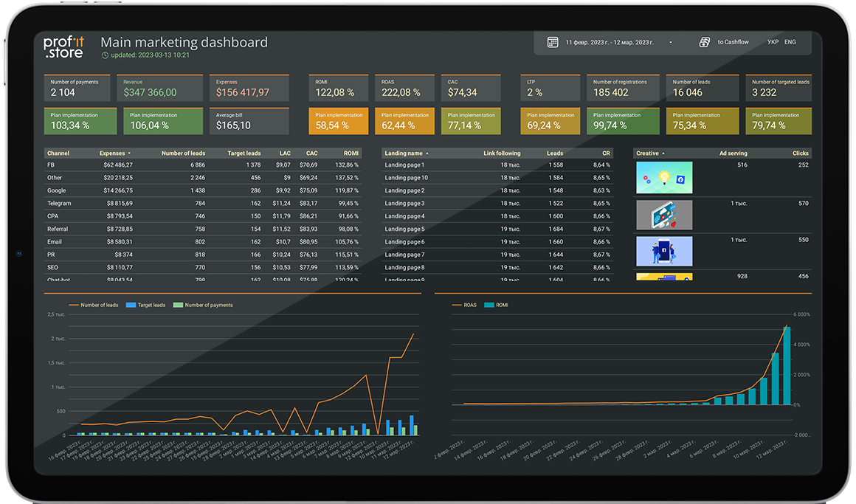The image size is (856, 504).
Task: Click the green Number of payments legend marker
Action: click(178, 305)
